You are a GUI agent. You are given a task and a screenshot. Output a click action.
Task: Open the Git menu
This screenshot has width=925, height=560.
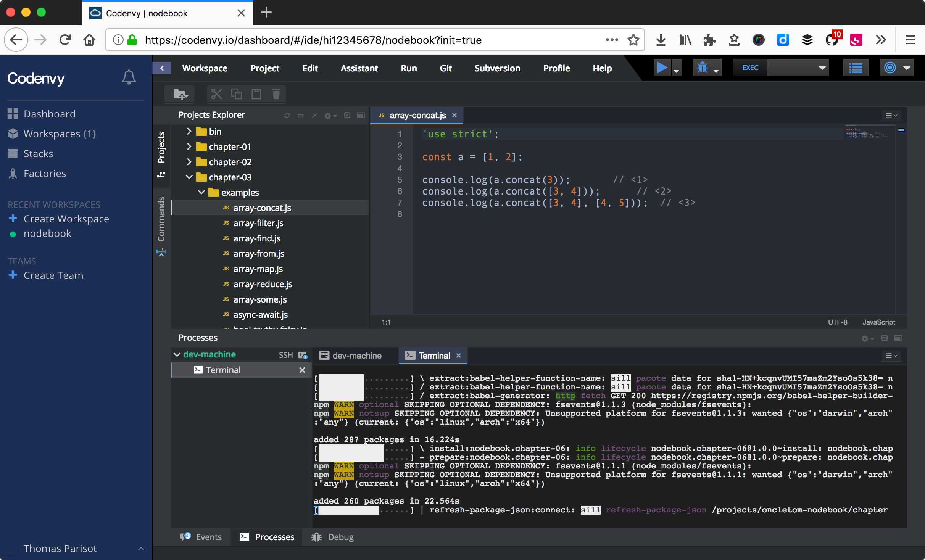point(445,68)
